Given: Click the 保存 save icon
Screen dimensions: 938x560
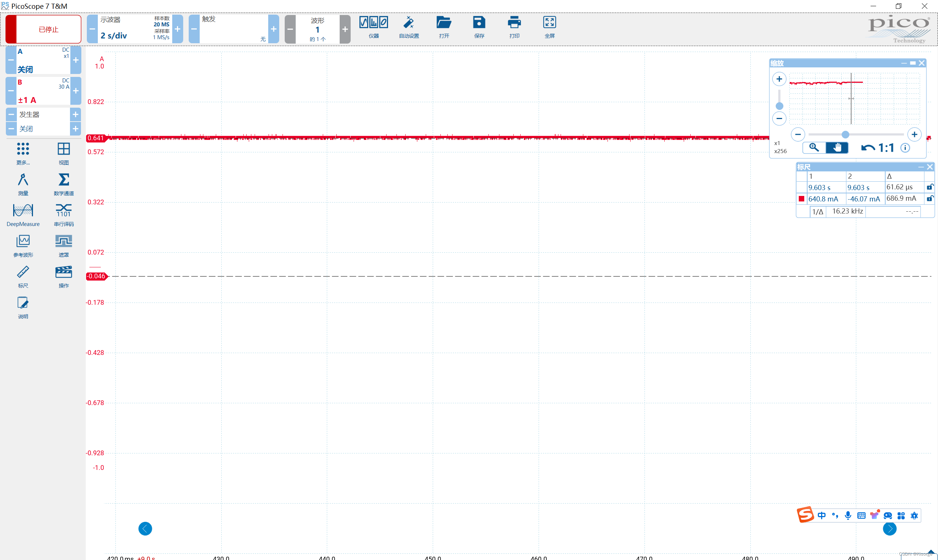Looking at the screenshot, I should [x=479, y=27].
